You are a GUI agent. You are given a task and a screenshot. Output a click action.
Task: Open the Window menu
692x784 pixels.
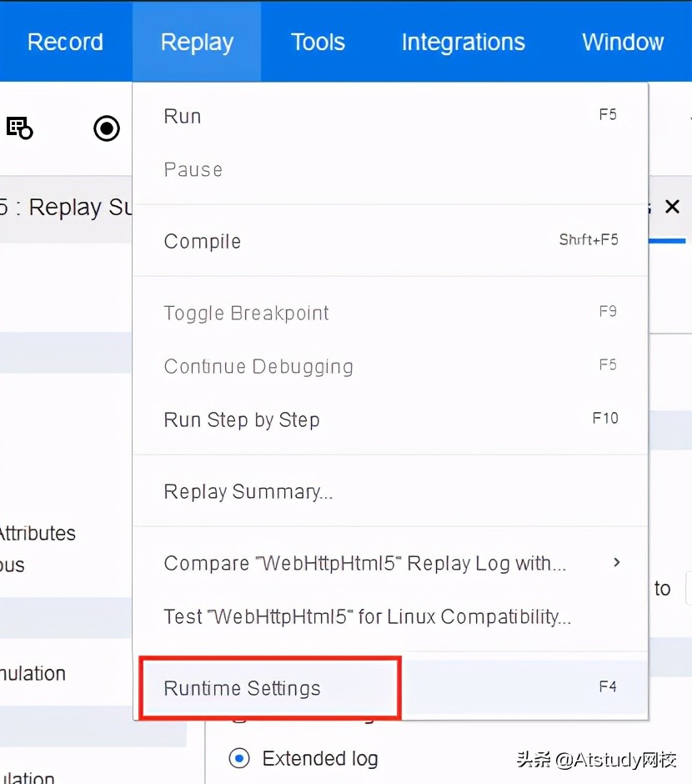coord(623,42)
